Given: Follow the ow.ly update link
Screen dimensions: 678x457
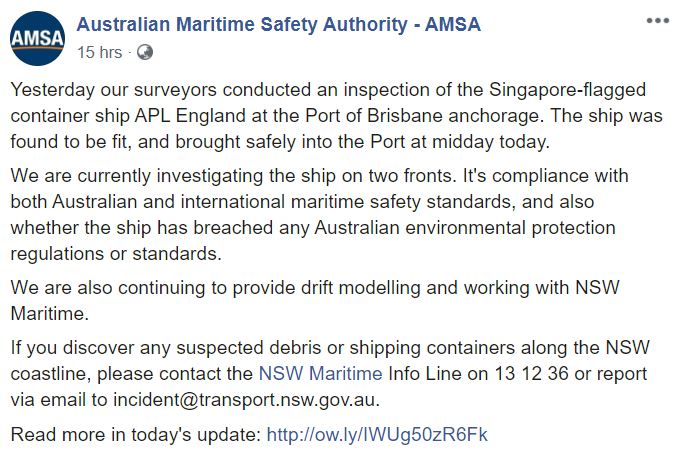Looking at the screenshot, I should point(379,435).
